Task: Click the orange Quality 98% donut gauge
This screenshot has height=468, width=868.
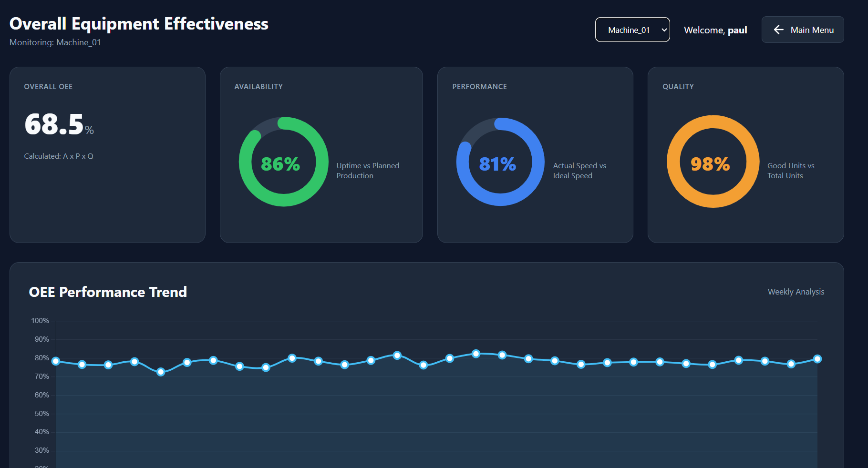Action: click(713, 162)
